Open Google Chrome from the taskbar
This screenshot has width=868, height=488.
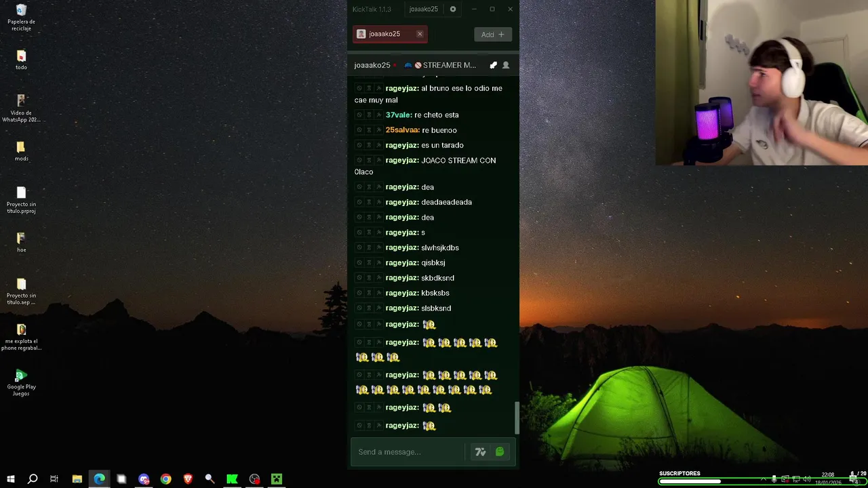click(166, 479)
